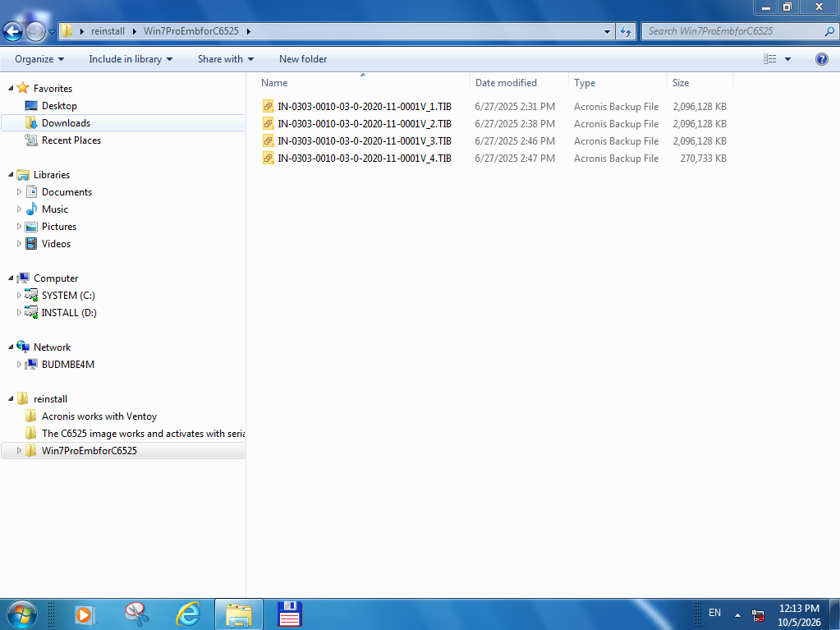Launch Snipping Tool scissors taskbar icon
Image resolution: width=840 pixels, height=630 pixels.
point(136,614)
